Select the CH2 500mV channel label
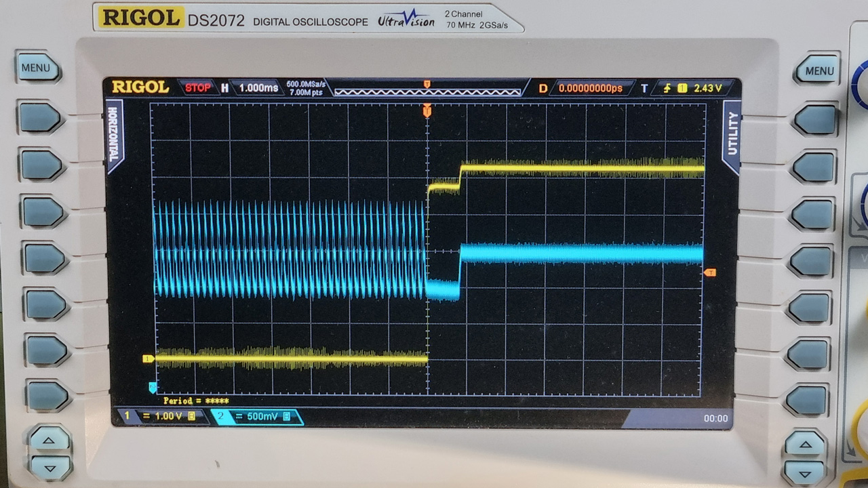The width and height of the screenshot is (868, 488). pos(257,416)
